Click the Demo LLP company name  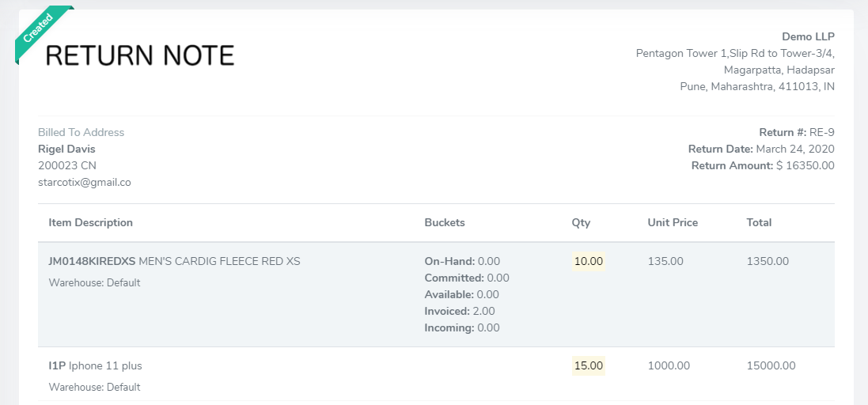point(808,36)
